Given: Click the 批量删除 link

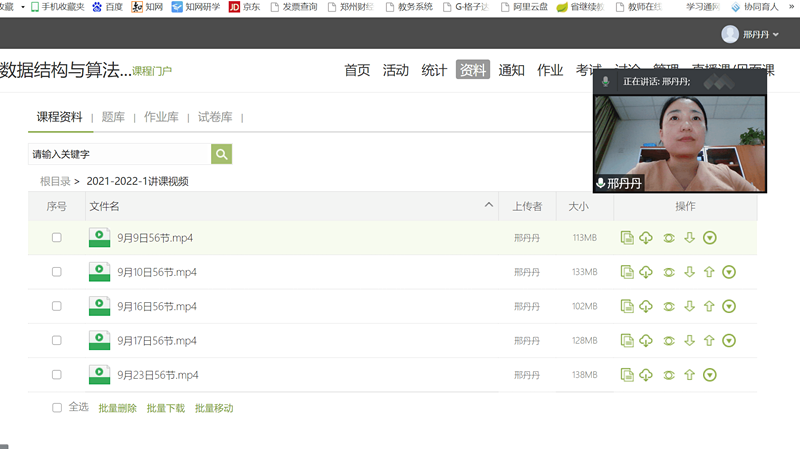Looking at the screenshot, I should pyautogui.click(x=118, y=408).
